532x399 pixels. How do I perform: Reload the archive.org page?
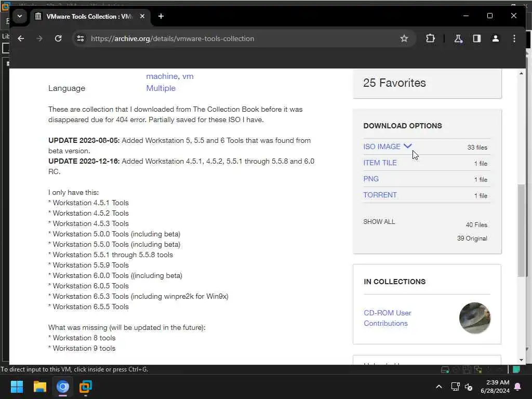[x=58, y=38]
